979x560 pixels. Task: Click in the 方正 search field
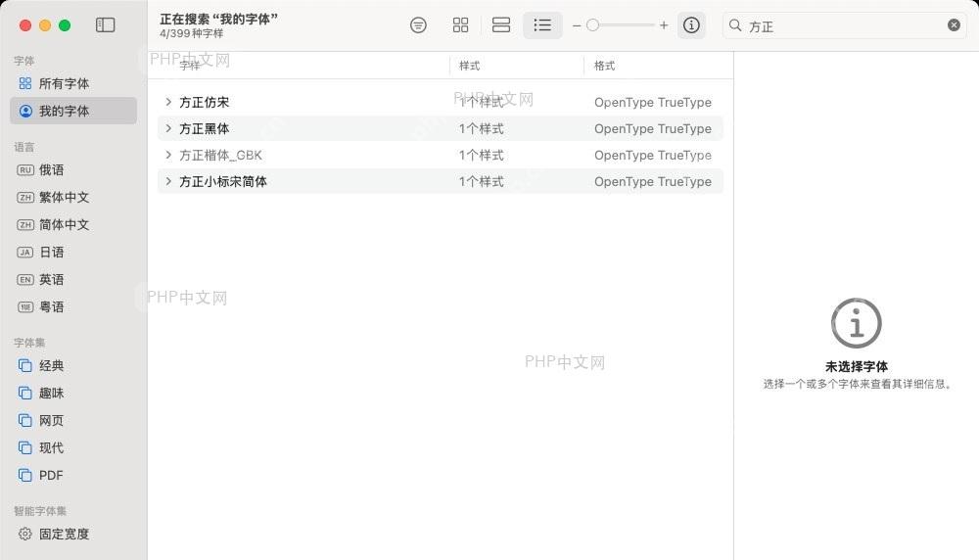click(x=846, y=25)
